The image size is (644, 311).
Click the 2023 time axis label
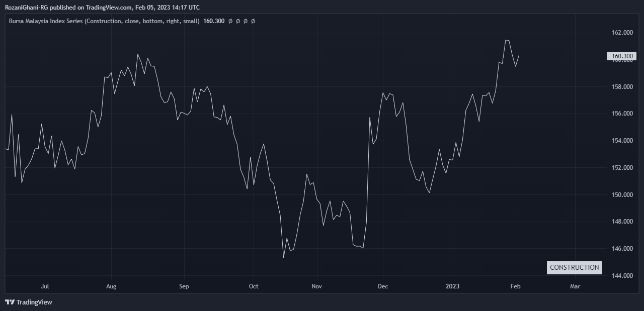(x=453, y=286)
